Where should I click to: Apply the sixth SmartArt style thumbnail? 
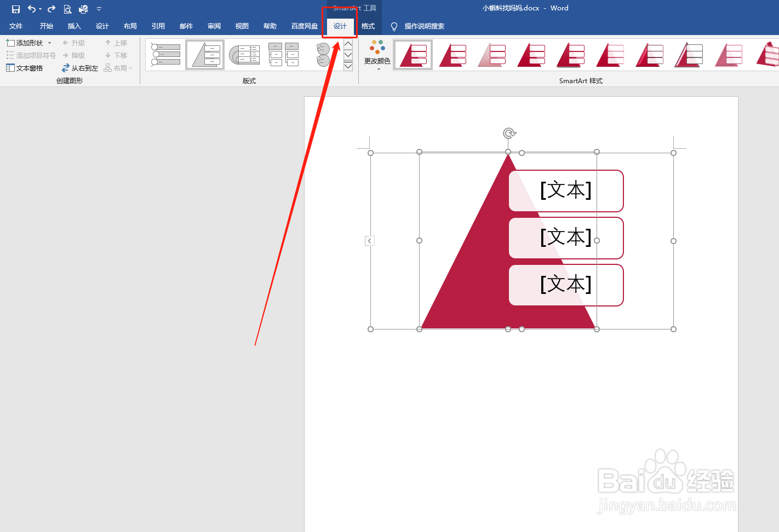click(x=610, y=55)
